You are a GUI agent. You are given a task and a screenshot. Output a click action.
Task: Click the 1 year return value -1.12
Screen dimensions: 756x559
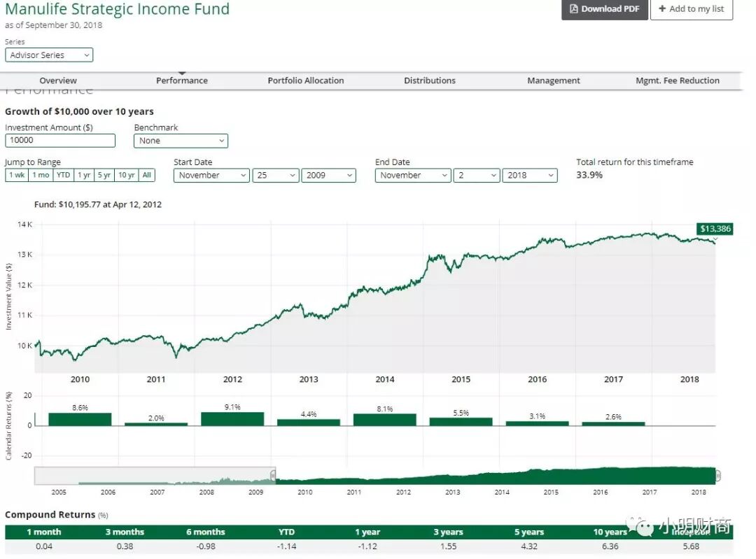tap(367, 546)
